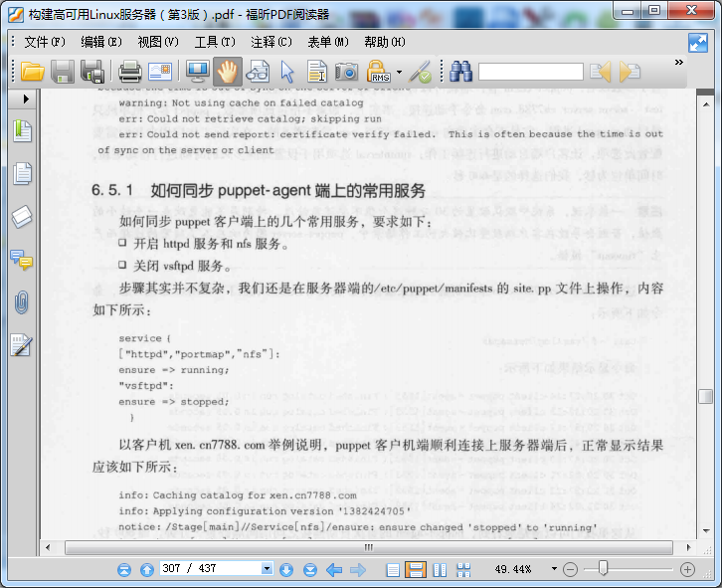Open the 文件(F) menu
Viewport: 722px width, 588px height.
point(45,42)
